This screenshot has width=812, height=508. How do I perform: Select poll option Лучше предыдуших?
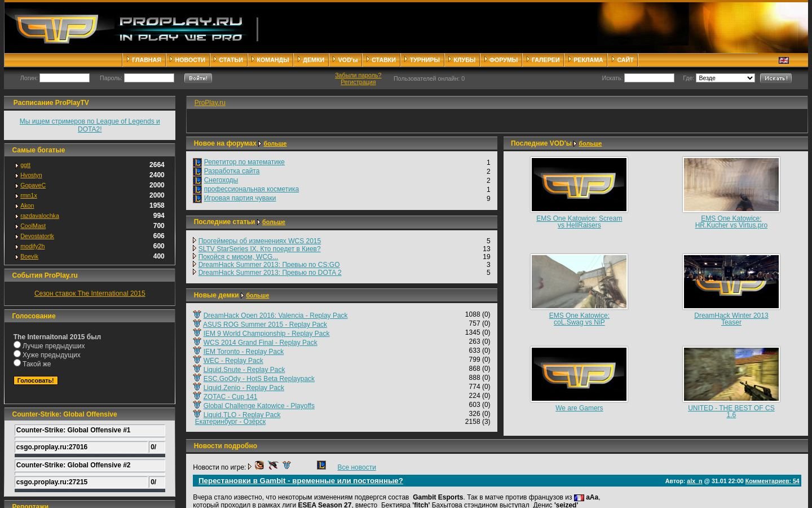(17, 344)
